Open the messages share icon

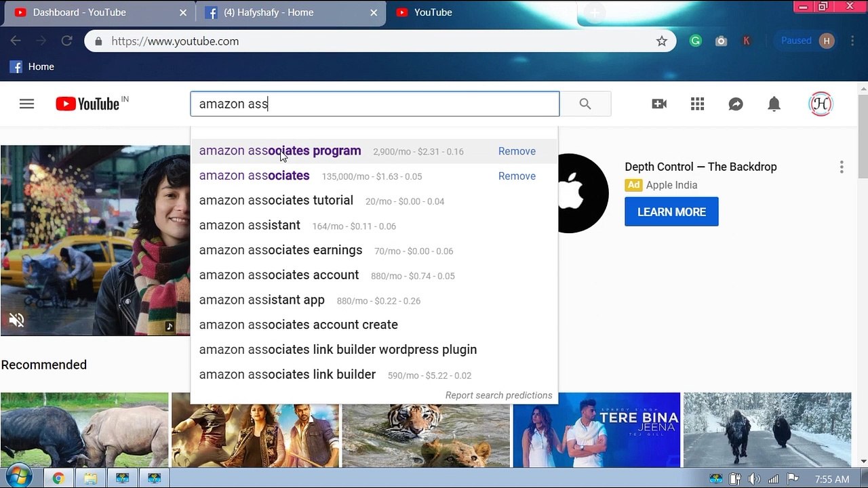736,104
